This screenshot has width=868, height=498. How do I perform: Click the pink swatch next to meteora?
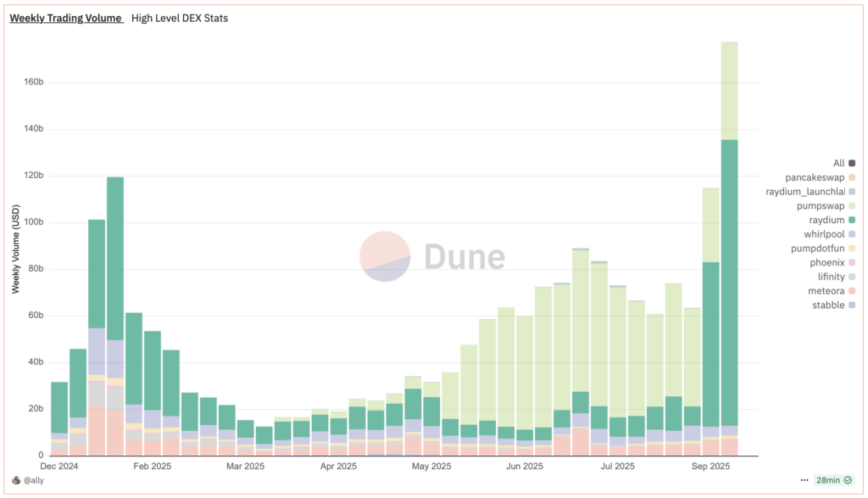(x=852, y=291)
